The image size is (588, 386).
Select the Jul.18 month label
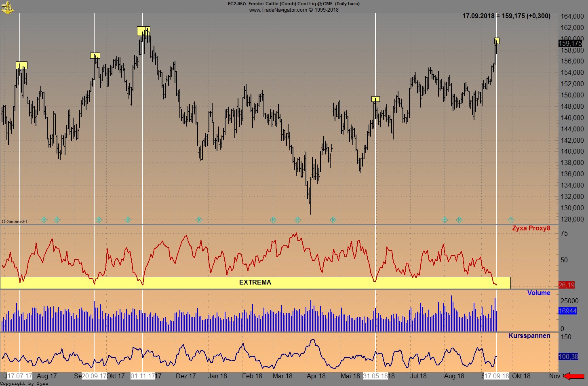[418, 376]
